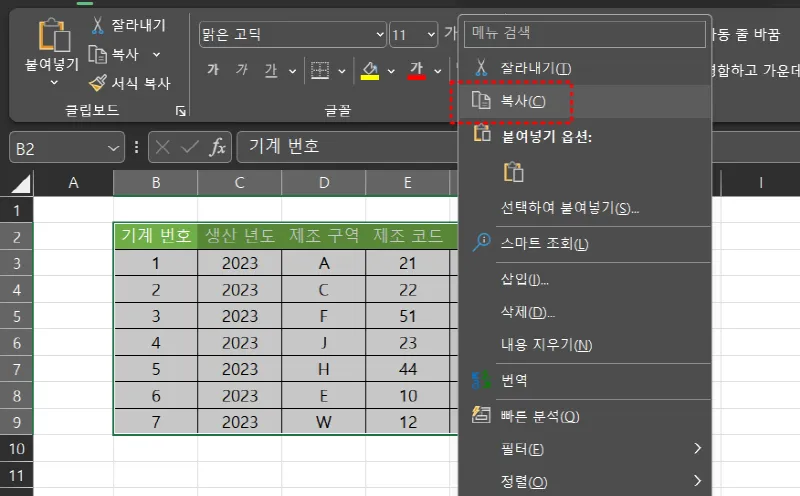Image resolution: width=800 pixels, height=496 pixels.
Task: Choose 선택하여 붙여넣기(S) in the context menu
Action: coord(585,208)
